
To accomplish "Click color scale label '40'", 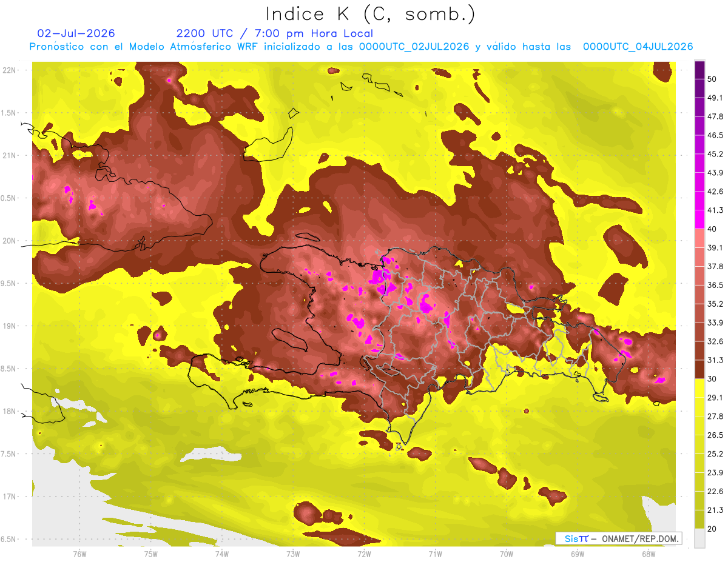I will pyautogui.click(x=713, y=229).
